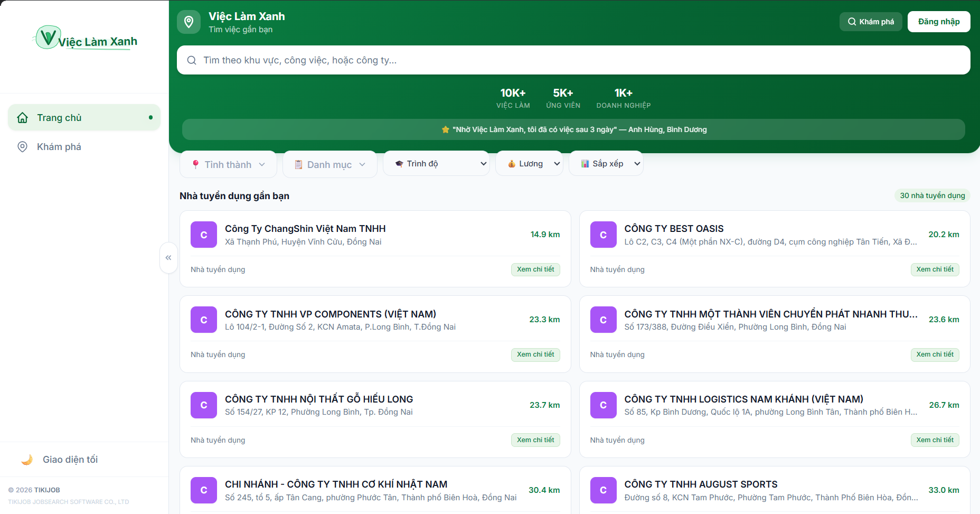The width and height of the screenshot is (980, 514).
Task: Click the 5K+ ỨNG VIÊN statistic
Action: point(563,98)
